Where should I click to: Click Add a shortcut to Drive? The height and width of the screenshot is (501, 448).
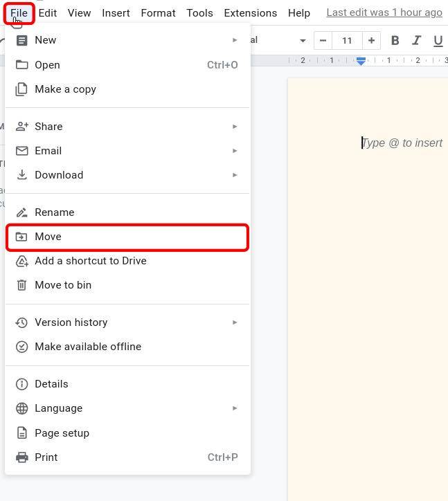90,261
